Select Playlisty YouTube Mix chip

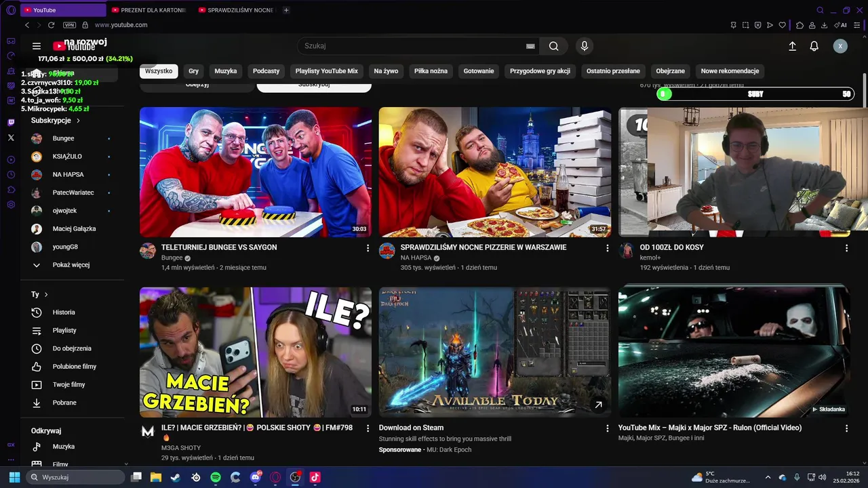[327, 71]
